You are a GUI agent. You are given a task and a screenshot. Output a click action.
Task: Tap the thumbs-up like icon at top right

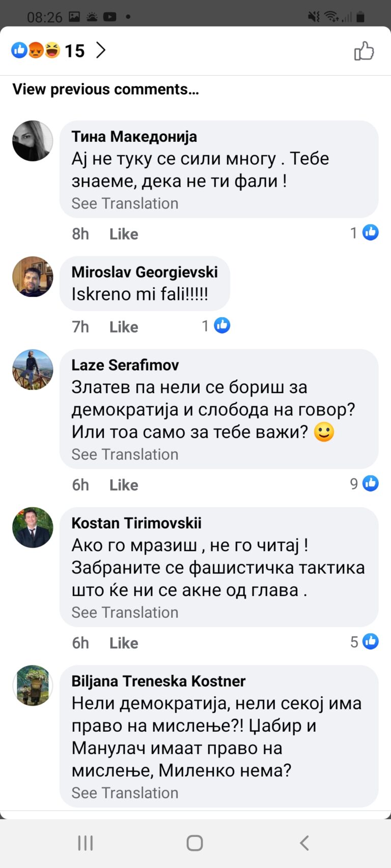[x=364, y=51]
